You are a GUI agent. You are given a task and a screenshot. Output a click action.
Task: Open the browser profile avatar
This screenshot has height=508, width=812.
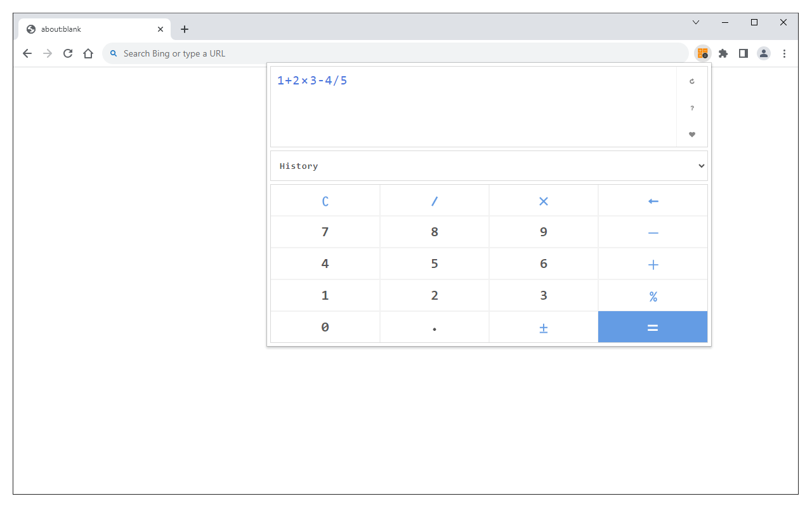(x=764, y=53)
